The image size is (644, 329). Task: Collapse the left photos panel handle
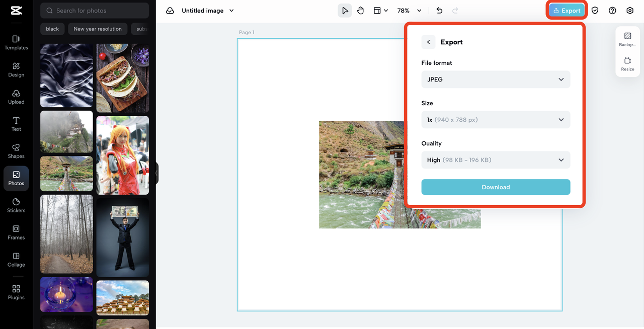pos(156,173)
